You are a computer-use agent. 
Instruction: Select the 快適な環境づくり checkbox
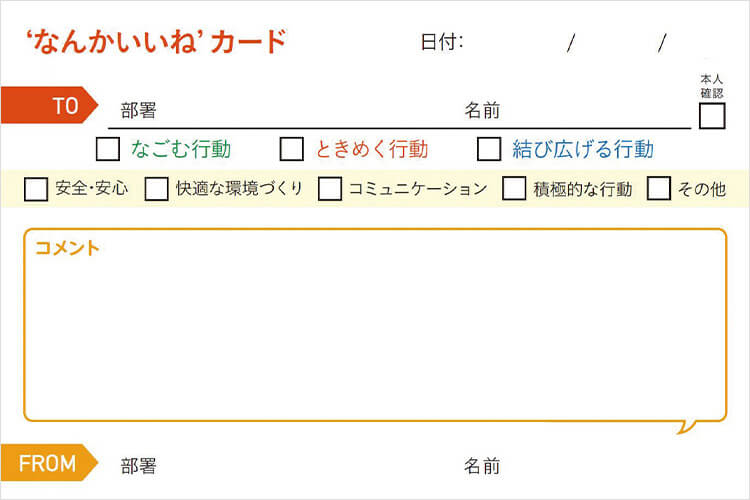pos(156,189)
